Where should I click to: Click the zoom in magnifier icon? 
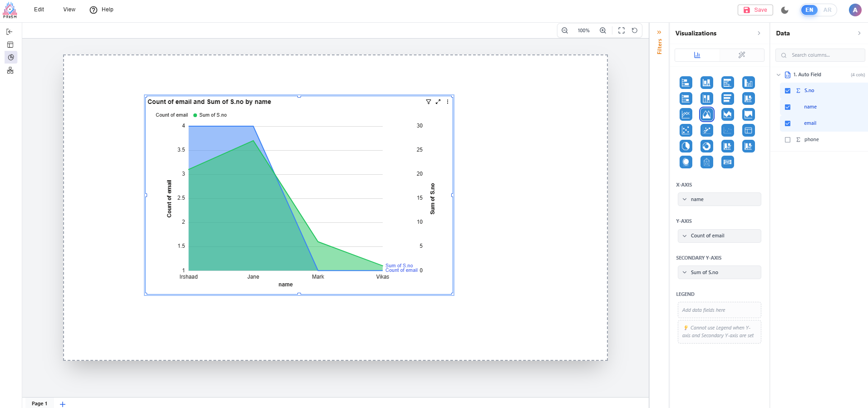pos(603,30)
